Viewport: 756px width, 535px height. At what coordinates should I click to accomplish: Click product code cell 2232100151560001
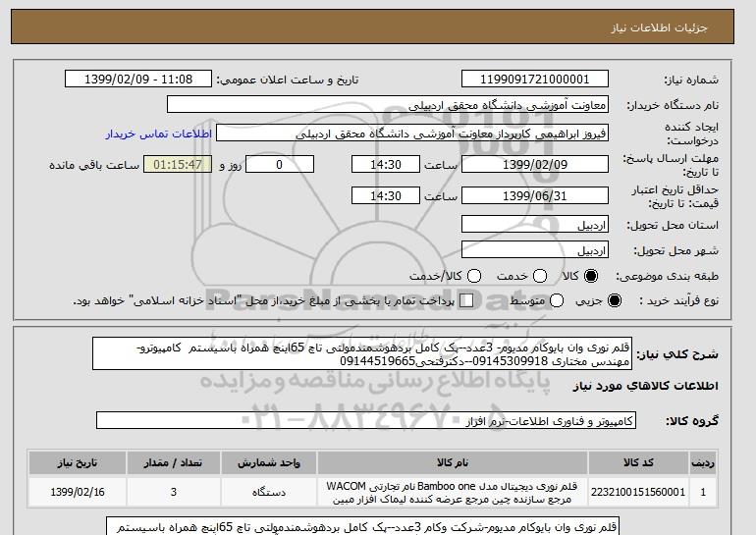pyautogui.click(x=638, y=492)
